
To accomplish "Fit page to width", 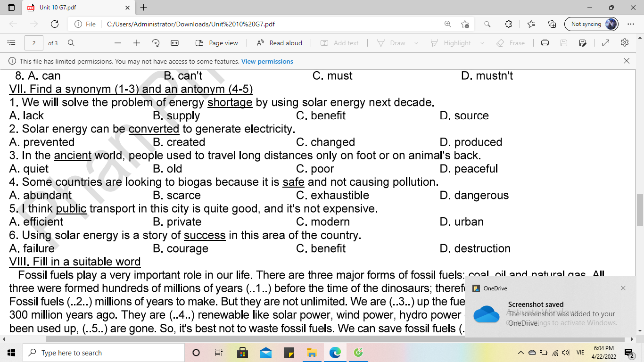I will pos(174,43).
